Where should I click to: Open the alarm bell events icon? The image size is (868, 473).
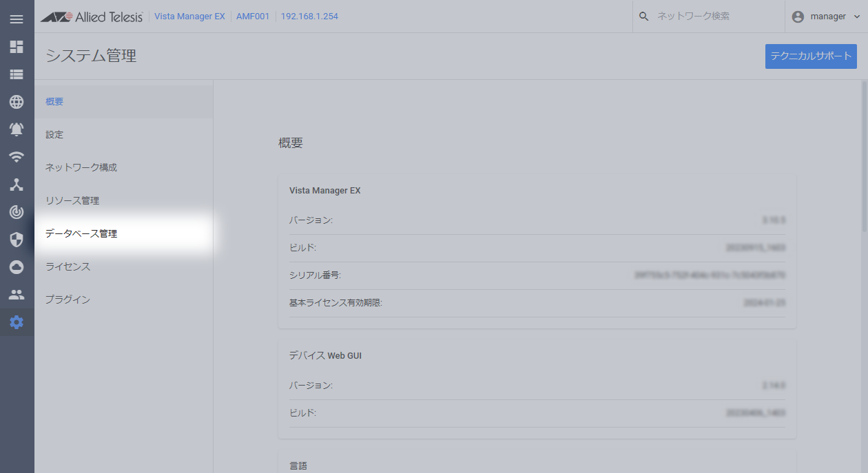click(x=17, y=129)
